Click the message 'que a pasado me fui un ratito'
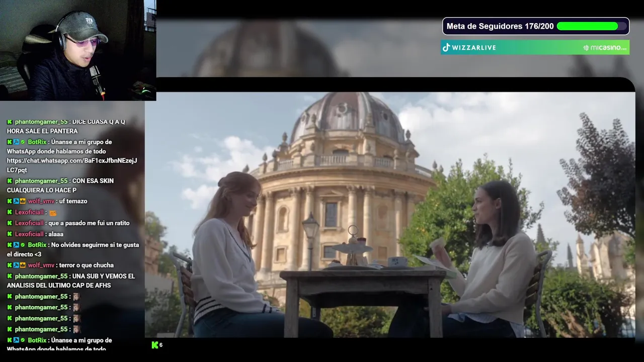The height and width of the screenshot is (362, 644). [89, 223]
